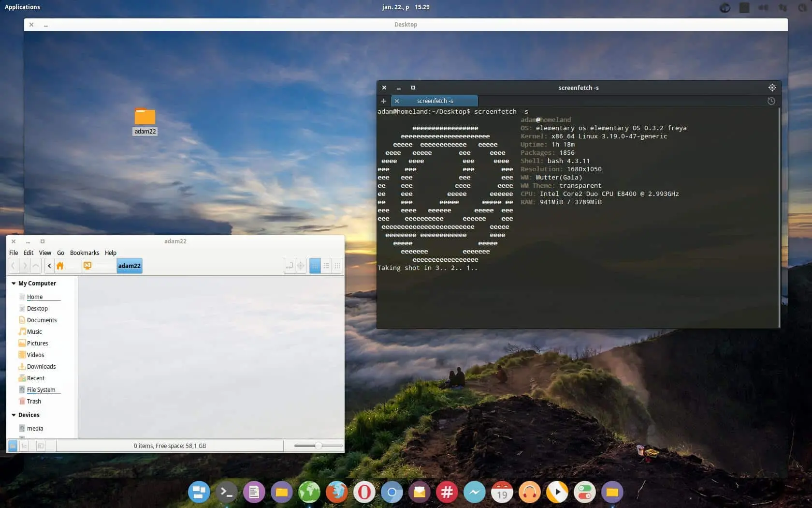Open a new terminal tab with plus button
This screenshot has height=508, width=812.
coord(383,101)
